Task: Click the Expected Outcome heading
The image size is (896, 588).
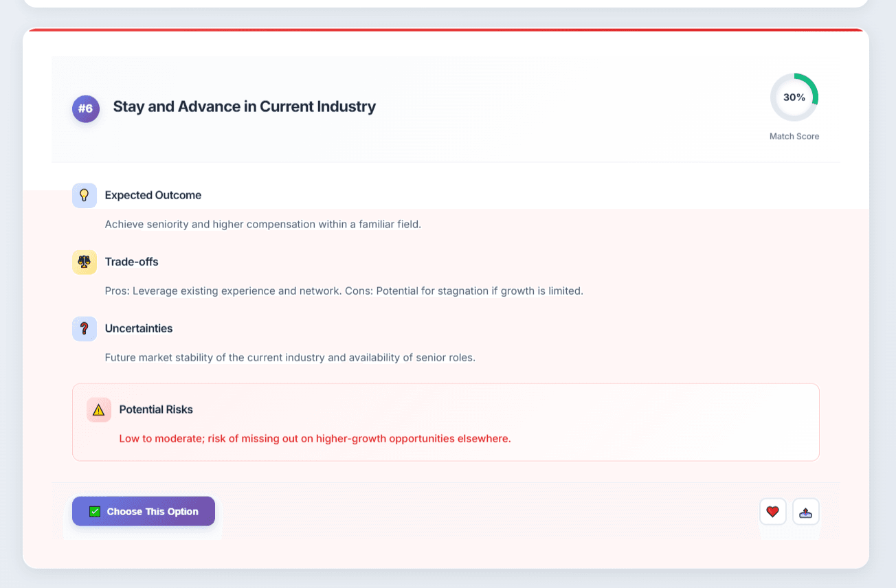Action: click(153, 195)
